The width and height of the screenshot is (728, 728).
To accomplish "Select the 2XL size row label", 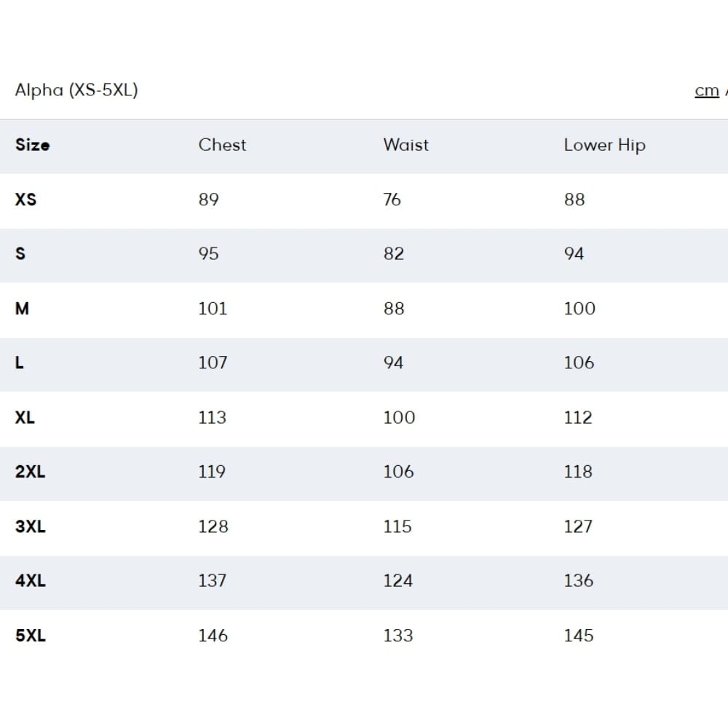I will point(30,472).
